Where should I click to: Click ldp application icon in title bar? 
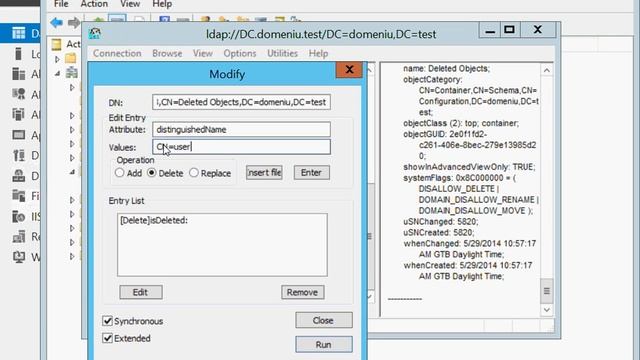pyautogui.click(x=95, y=34)
